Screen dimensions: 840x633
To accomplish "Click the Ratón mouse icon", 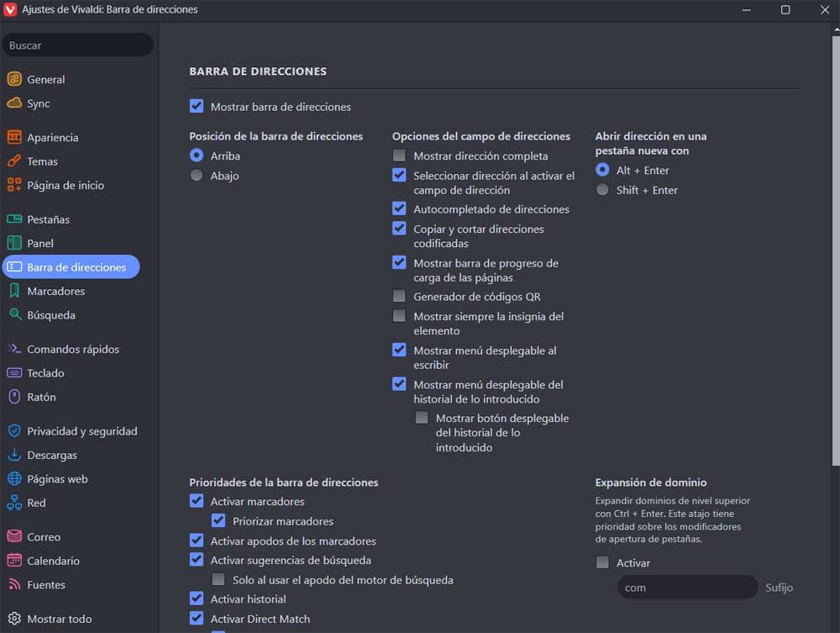I will (14, 397).
